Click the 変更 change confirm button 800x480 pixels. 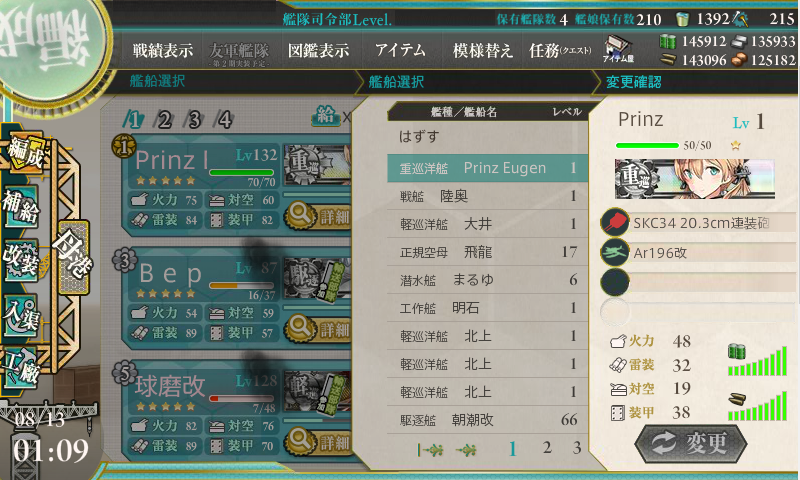690,443
